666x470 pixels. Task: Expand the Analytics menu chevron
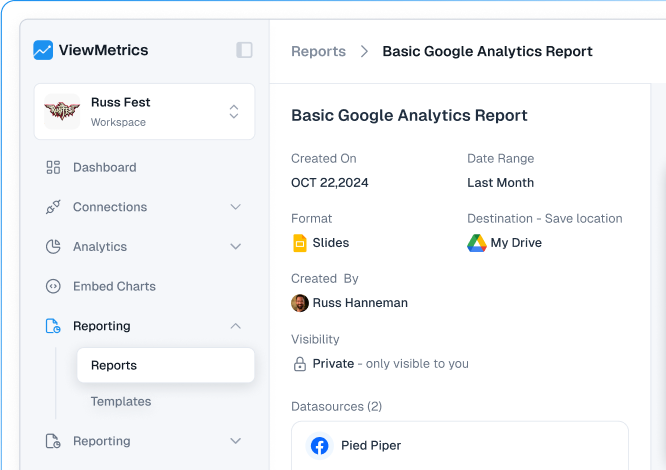tap(236, 247)
